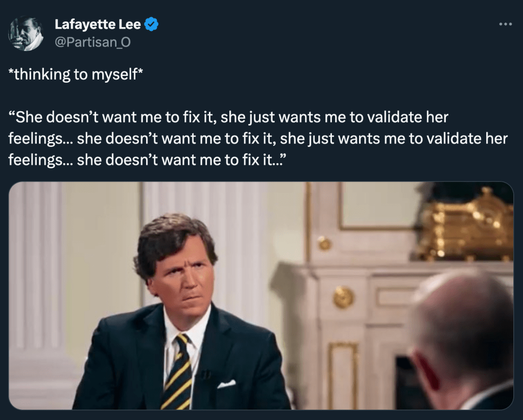Click the gold ornate box on the mantel

tap(465, 225)
